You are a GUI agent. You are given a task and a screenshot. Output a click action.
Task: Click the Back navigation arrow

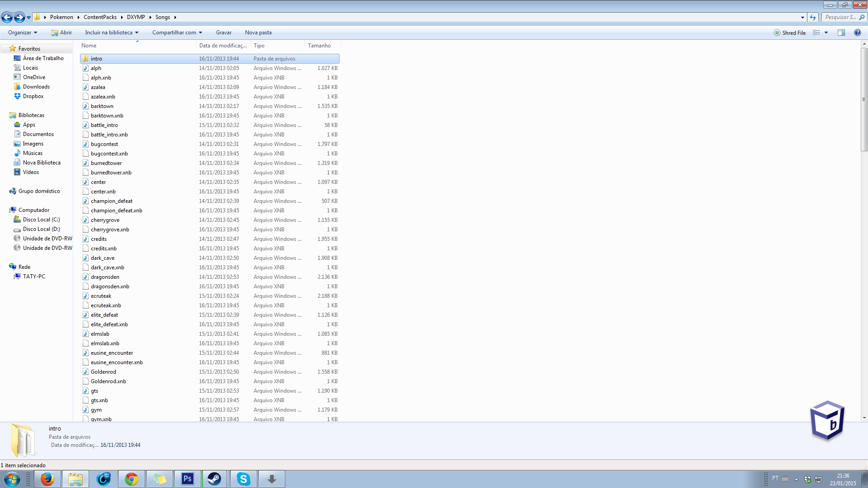tap(7, 17)
